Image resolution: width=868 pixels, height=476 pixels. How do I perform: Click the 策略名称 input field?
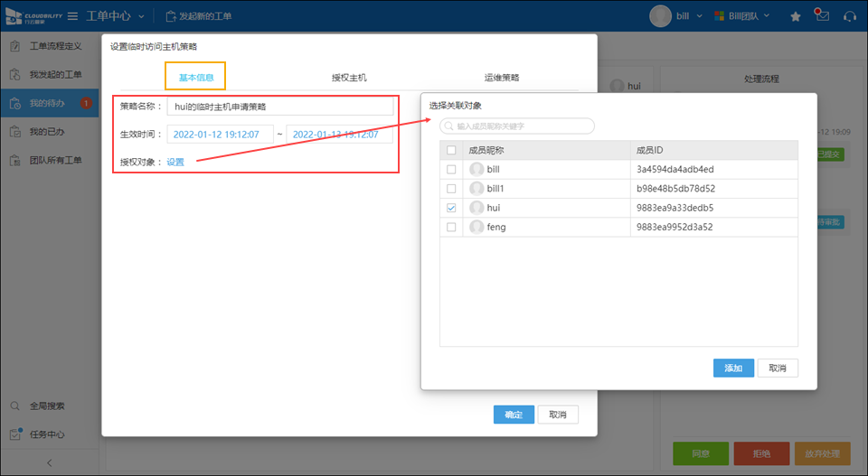click(x=280, y=107)
